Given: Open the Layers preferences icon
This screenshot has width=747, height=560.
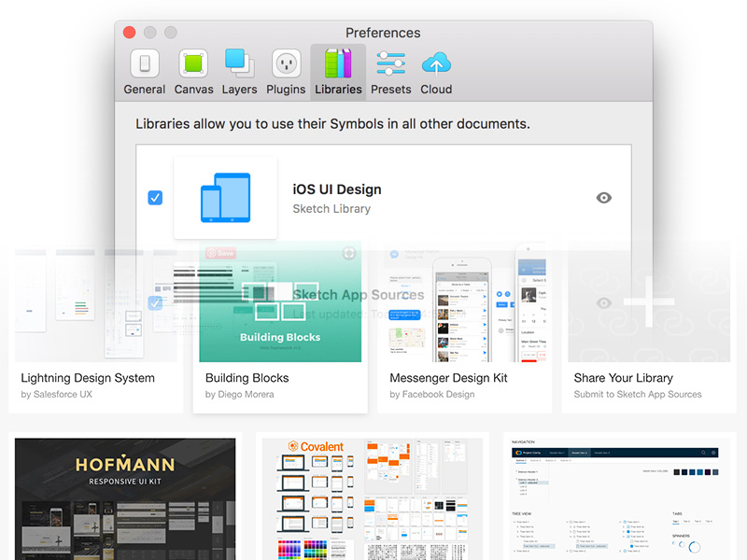Looking at the screenshot, I should tap(239, 63).
